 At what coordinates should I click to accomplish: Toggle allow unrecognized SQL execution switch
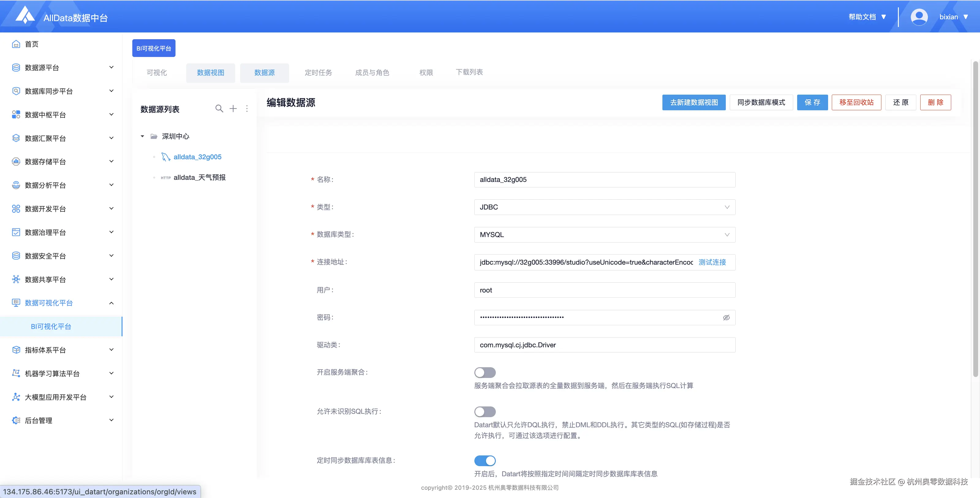click(x=485, y=412)
